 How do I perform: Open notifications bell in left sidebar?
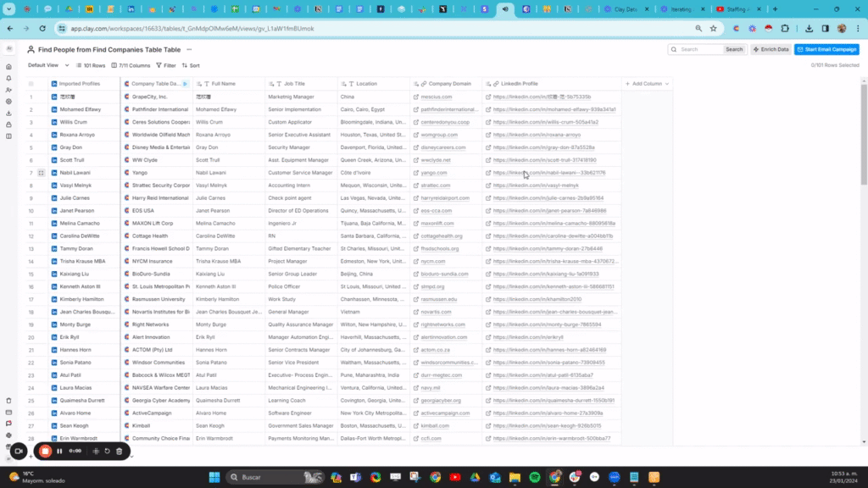pyautogui.click(x=8, y=78)
